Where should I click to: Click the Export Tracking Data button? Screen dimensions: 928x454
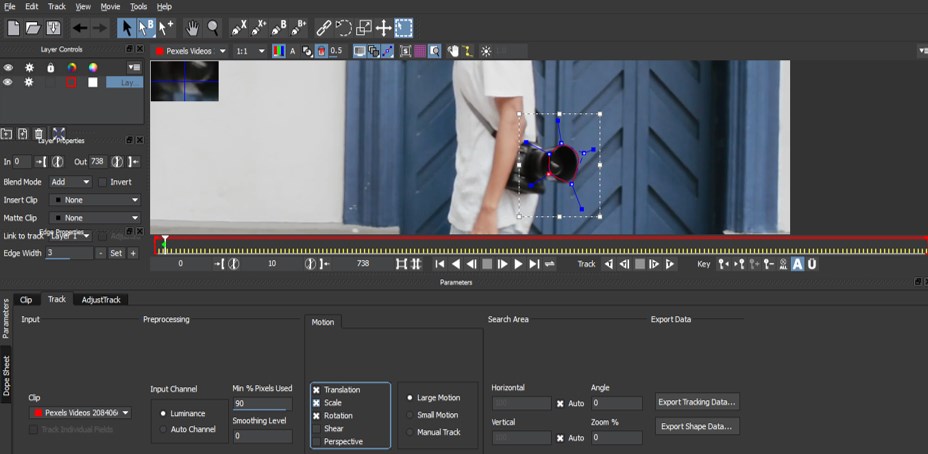coord(697,402)
